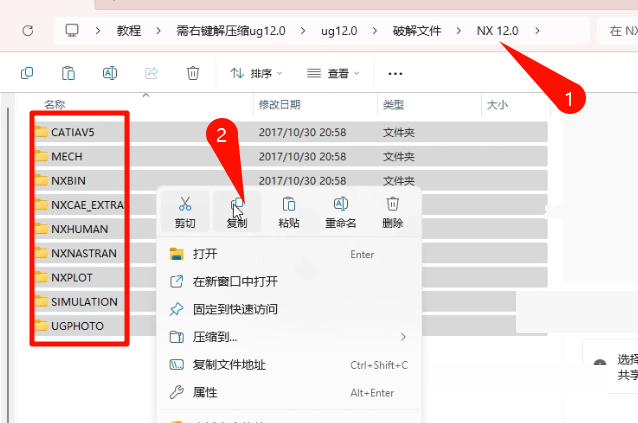Click Cut (剪切) in context menu
Image resolution: width=638 pixels, height=423 pixels.
(185, 212)
